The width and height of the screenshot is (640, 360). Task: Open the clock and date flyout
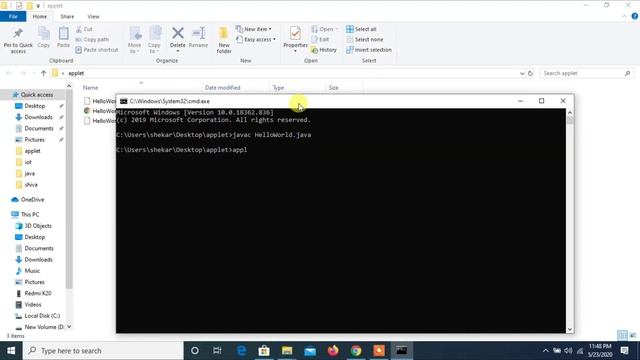600,351
